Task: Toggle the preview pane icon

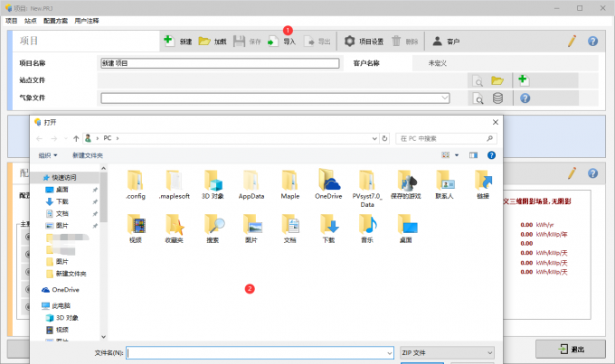Action: 473,155
